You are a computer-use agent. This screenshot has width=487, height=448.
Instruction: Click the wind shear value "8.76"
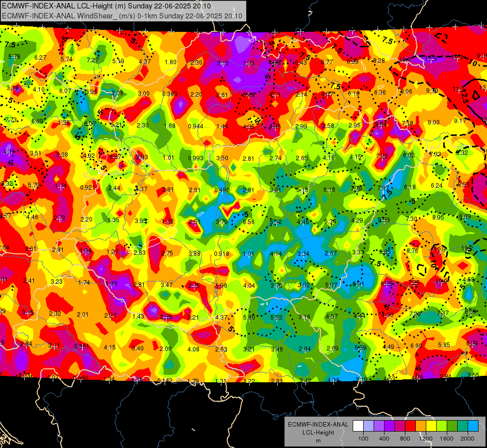(x=412, y=250)
